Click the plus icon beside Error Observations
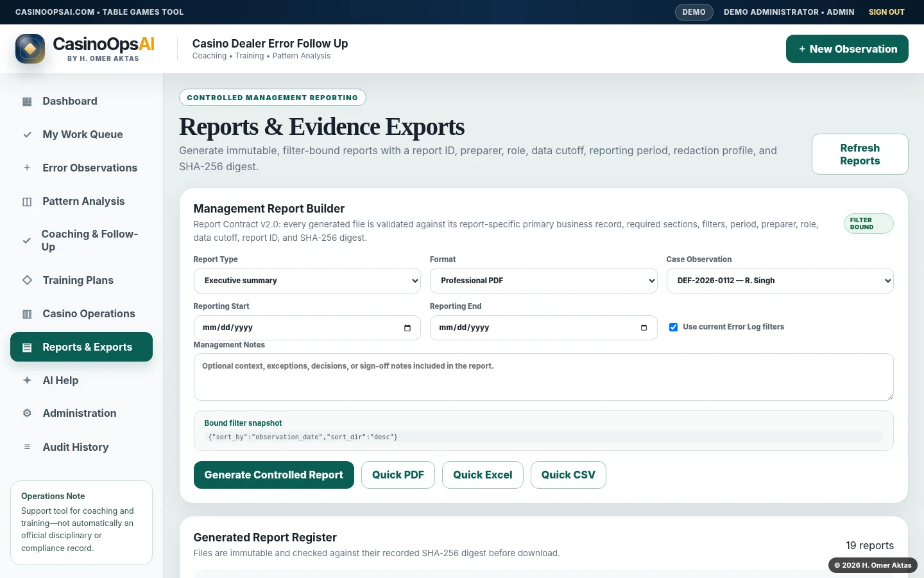The width and height of the screenshot is (924, 578). click(x=27, y=168)
